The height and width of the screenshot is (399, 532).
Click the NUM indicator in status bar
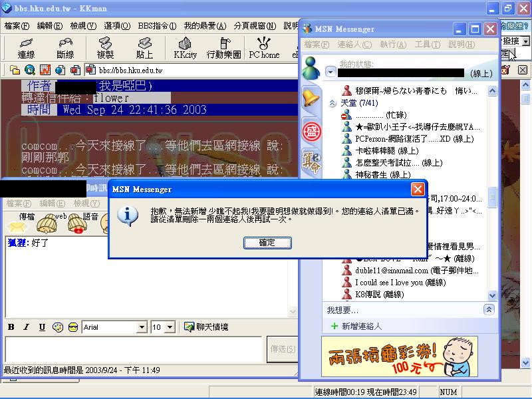point(448,392)
